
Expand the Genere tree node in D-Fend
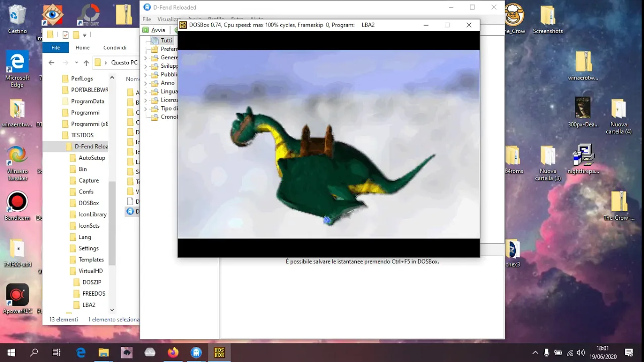pos(145,58)
